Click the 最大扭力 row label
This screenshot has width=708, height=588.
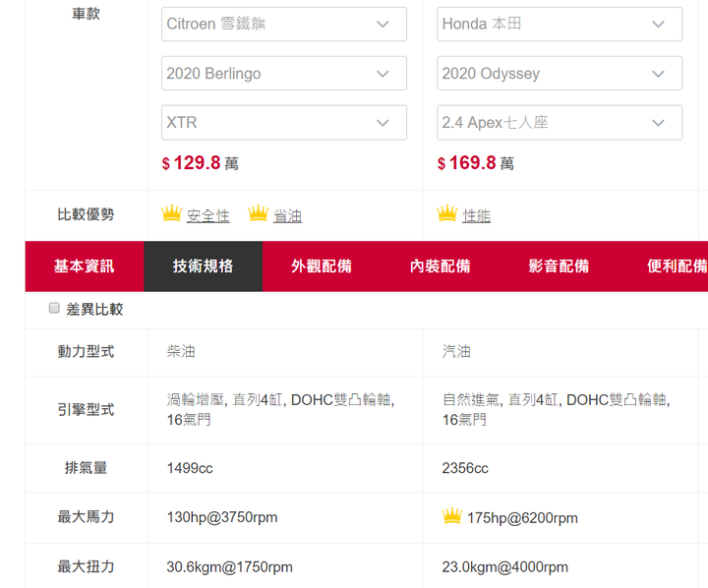tap(86, 566)
